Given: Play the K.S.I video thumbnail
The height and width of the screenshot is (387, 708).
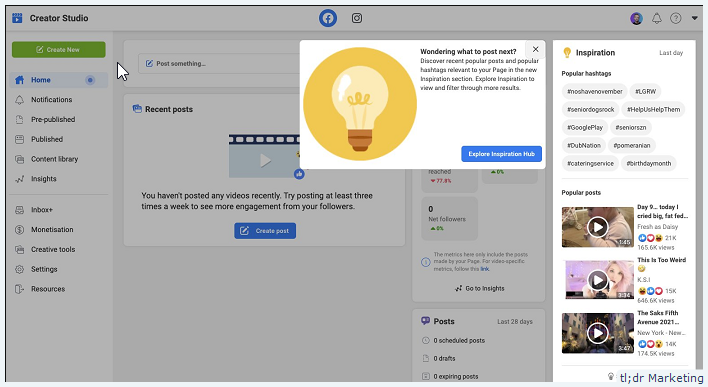Looking at the screenshot, I should tap(598, 280).
